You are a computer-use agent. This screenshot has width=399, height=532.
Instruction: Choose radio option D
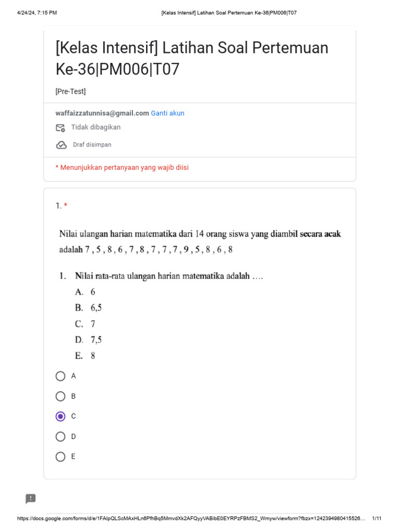point(61,436)
